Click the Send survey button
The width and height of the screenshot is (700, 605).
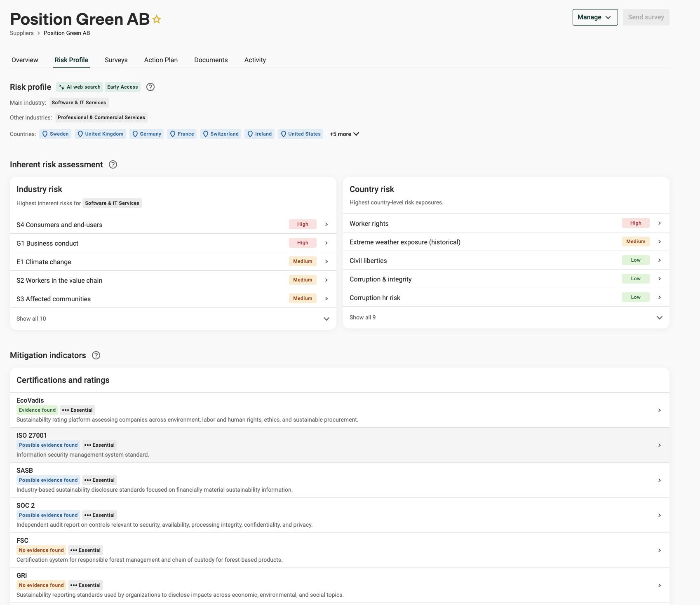[646, 17]
